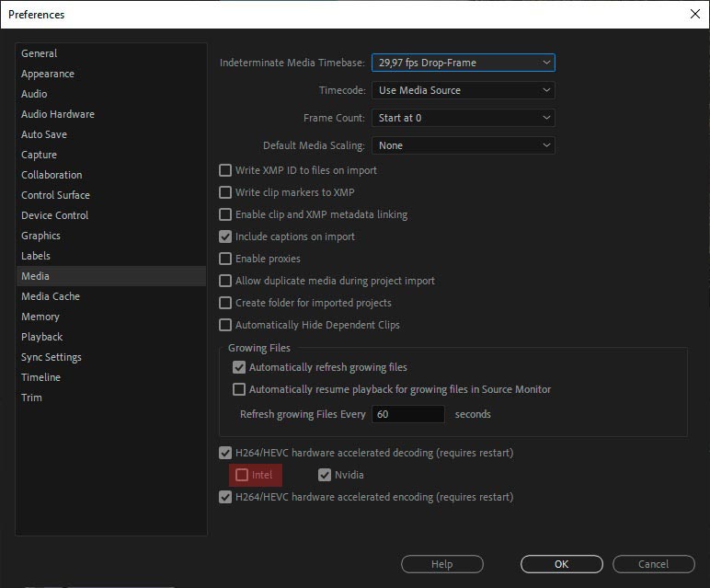Uncheck the Nvidia decoding checkbox
This screenshot has height=588, width=710.
click(x=325, y=475)
